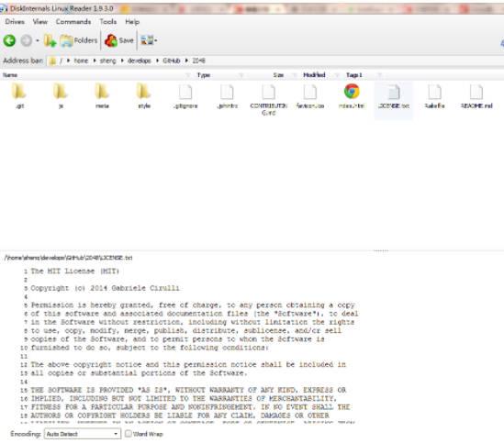This screenshot has width=504, height=443.
Task: Open the Drives menu
Action: pos(15,22)
